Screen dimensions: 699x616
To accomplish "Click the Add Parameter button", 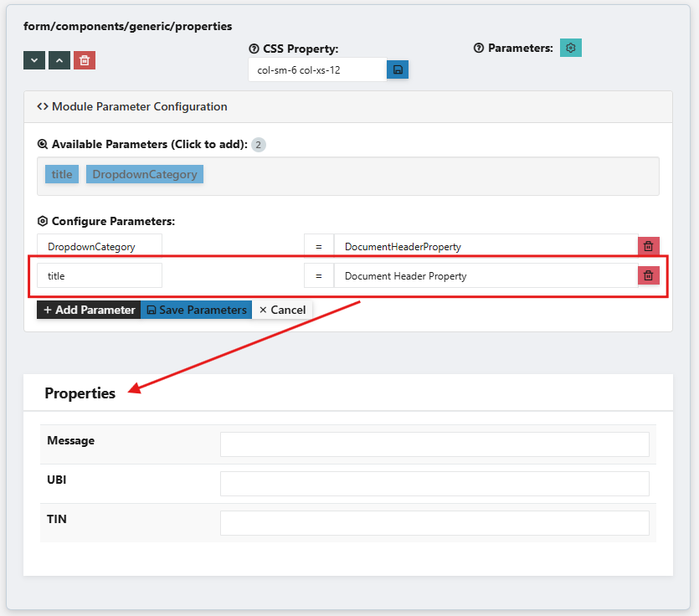I will 89,310.
